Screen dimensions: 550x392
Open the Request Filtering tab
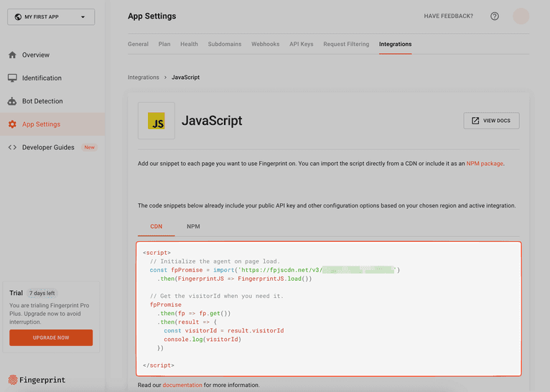pos(346,45)
